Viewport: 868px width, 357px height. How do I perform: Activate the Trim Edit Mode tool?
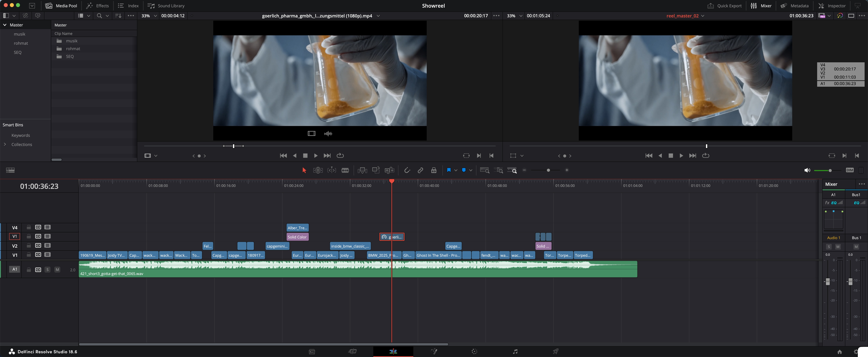318,170
